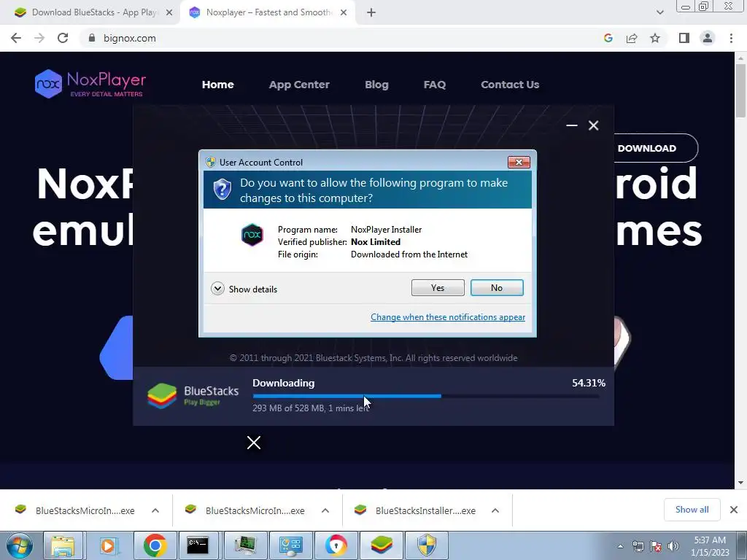Close the downloads bar
The image size is (747, 560).
(x=734, y=510)
